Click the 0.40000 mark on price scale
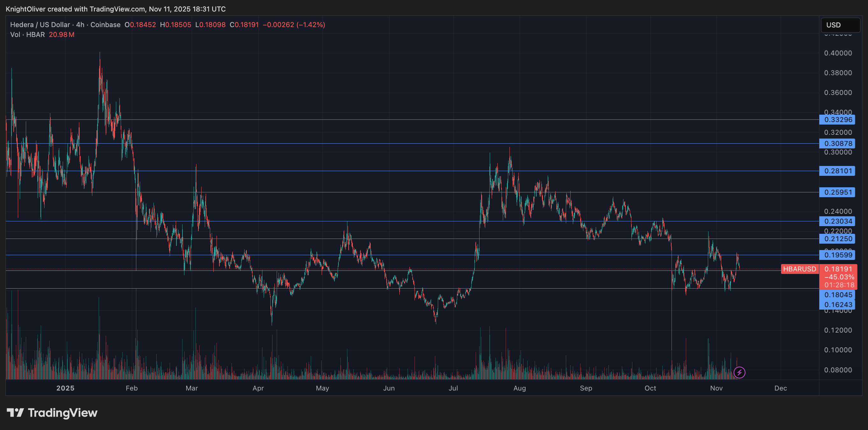Viewport: 868px width, 430px height. [x=838, y=53]
